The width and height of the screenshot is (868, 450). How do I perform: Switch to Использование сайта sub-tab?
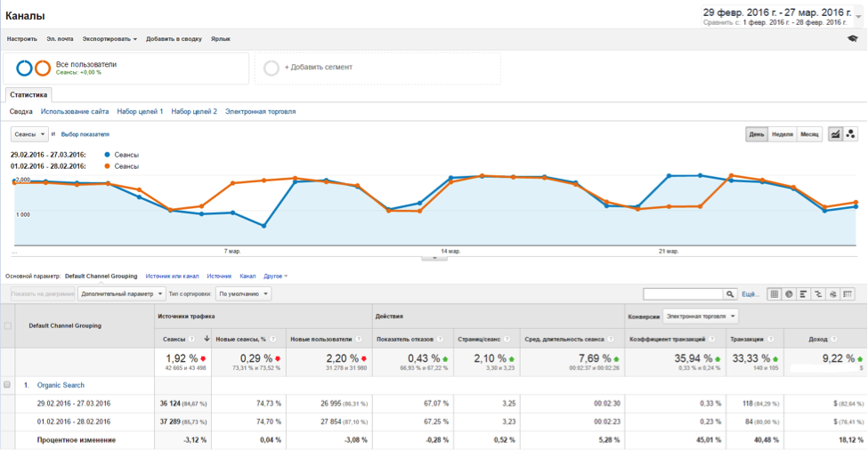(75, 111)
